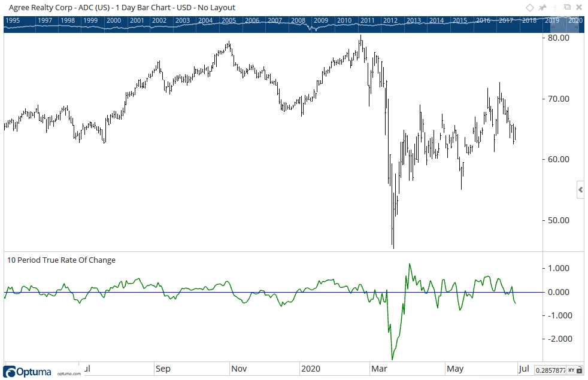
Task: Jump to 2002 in the overview timeline
Action: click(159, 20)
